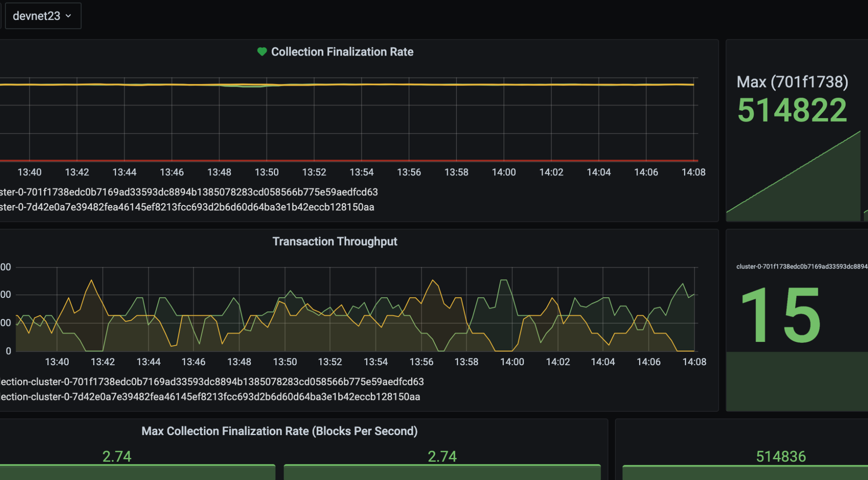Screen dimensions: 868x480
Task: Click the green heart alert icon
Action: tap(262, 52)
